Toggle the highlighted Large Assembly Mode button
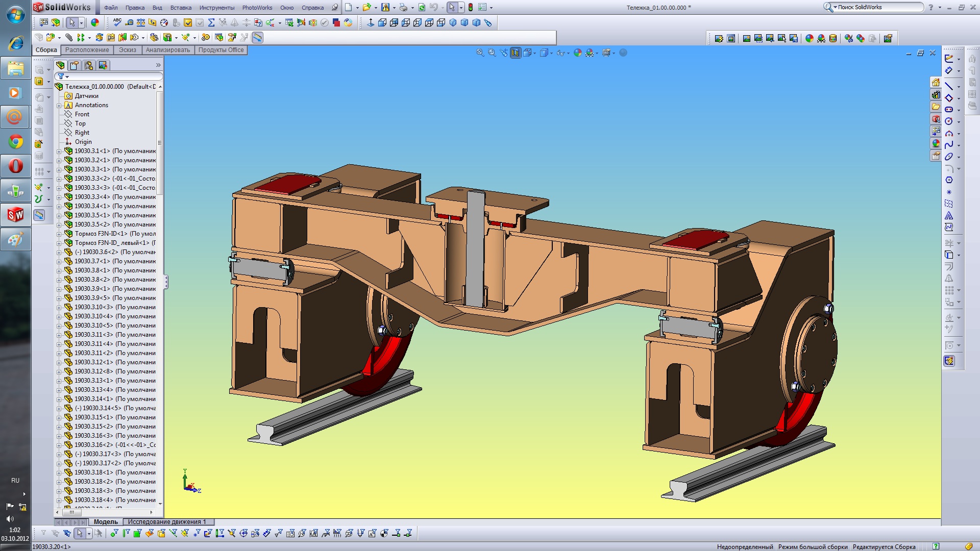The height and width of the screenshot is (551, 980). (x=257, y=37)
